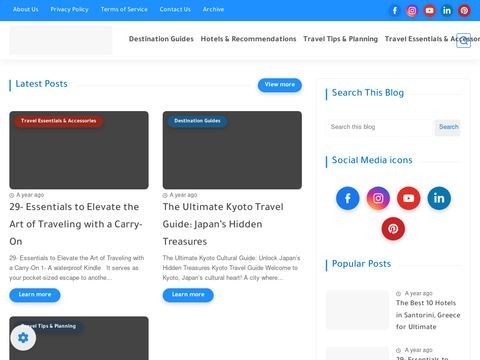This screenshot has width=480, height=360.
Task: Focus the Search this blog field
Action: pos(380,127)
